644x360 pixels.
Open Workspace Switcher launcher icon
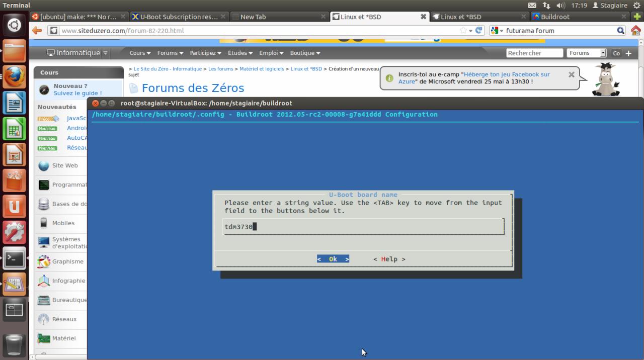click(14, 310)
